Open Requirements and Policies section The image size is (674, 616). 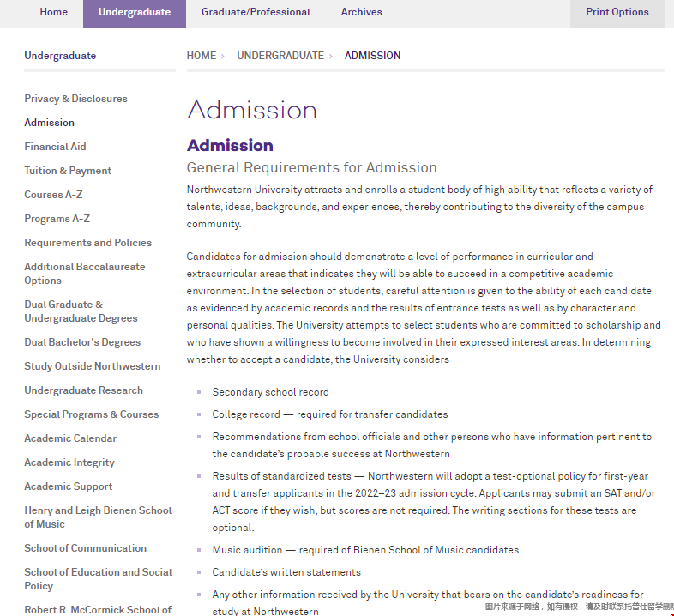(87, 243)
